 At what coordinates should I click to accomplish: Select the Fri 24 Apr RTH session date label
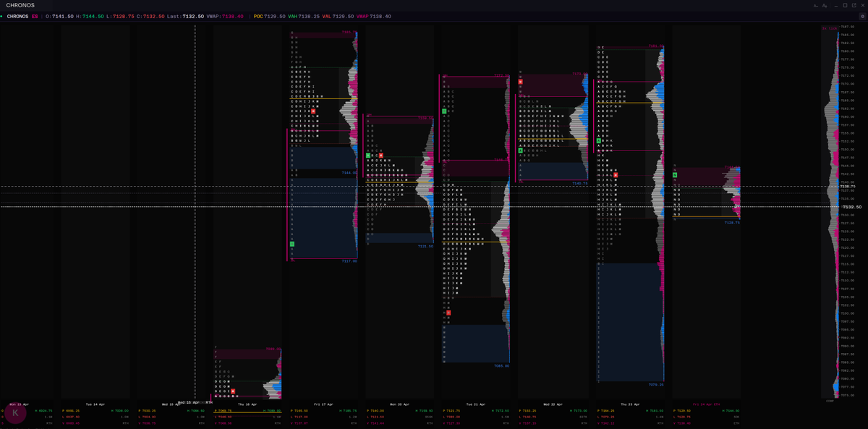click(x=707, y=404)
